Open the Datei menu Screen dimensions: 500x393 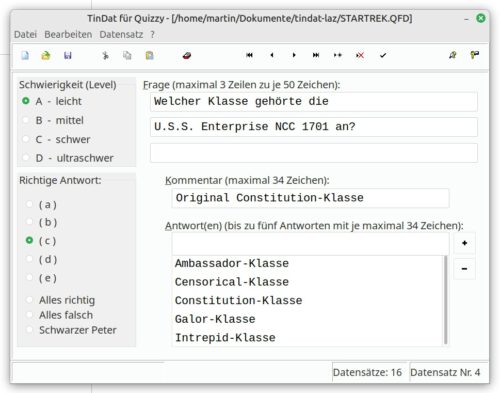[25, 34]
